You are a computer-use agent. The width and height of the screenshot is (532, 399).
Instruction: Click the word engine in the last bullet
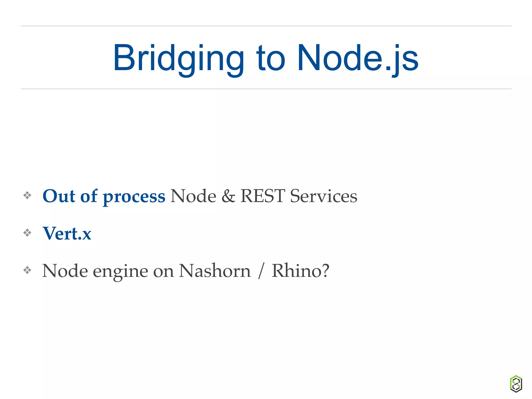coord(121,271)
